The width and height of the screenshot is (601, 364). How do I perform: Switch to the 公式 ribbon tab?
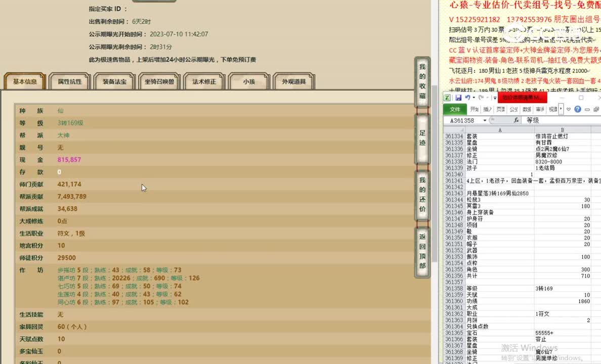(513, 109)
